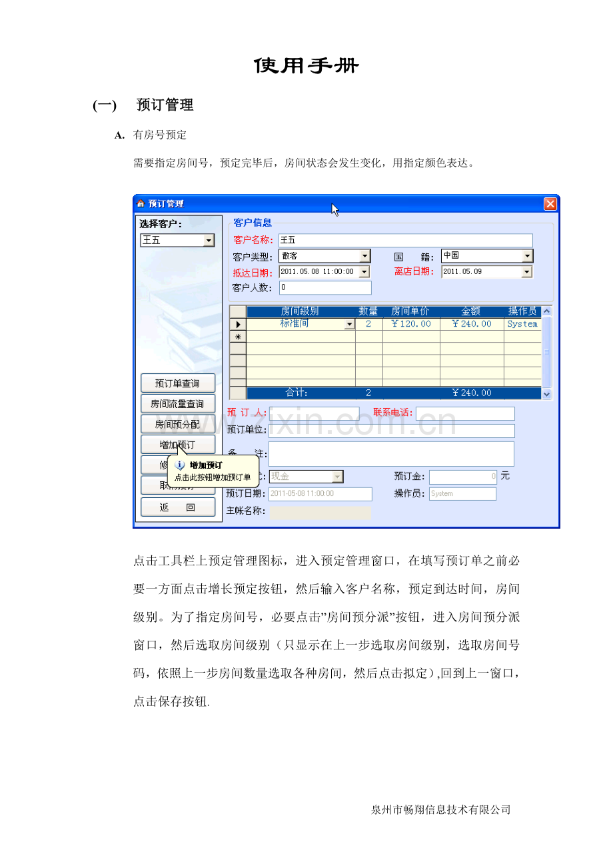613x868 pixels.
Task: Click the 增加预订 button
Action: click(178, 445)
